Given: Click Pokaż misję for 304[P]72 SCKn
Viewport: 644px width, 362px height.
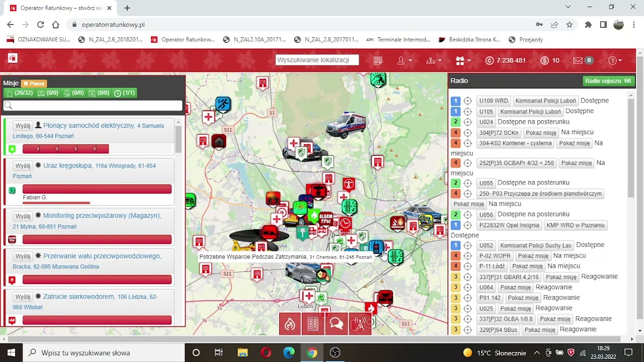Looking at the screenshot, I should 541,133.
